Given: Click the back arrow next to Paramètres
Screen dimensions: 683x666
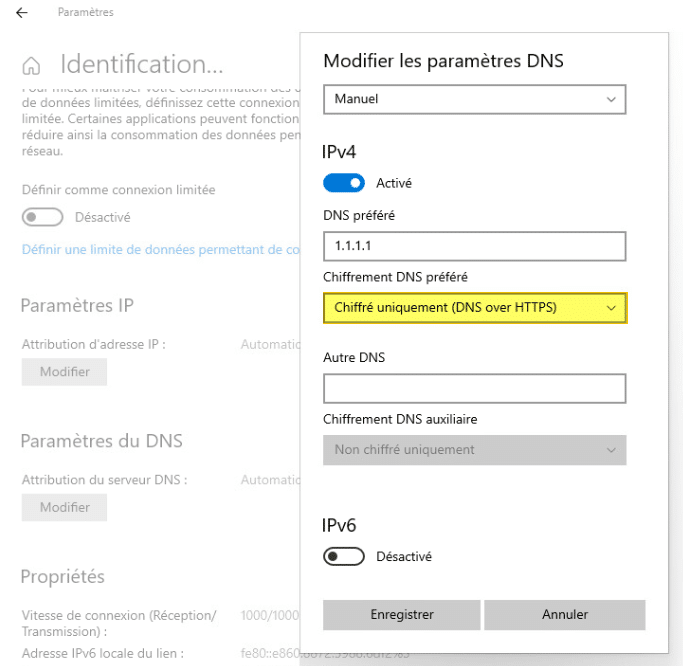Looking at the screenshot, I should pos(22,12).
